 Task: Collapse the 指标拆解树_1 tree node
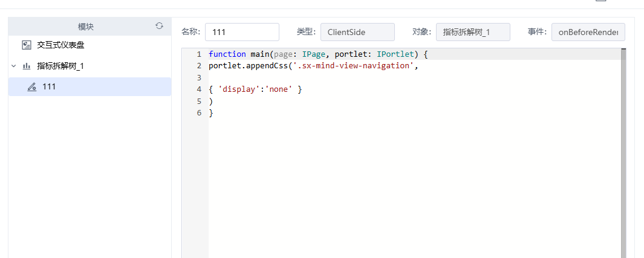[x=13, y=66]
